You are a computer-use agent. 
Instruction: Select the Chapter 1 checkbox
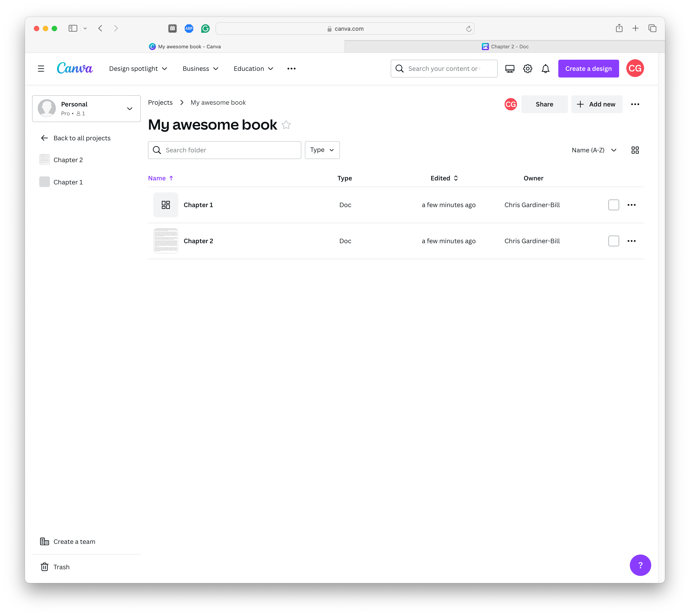pos(614,205)
